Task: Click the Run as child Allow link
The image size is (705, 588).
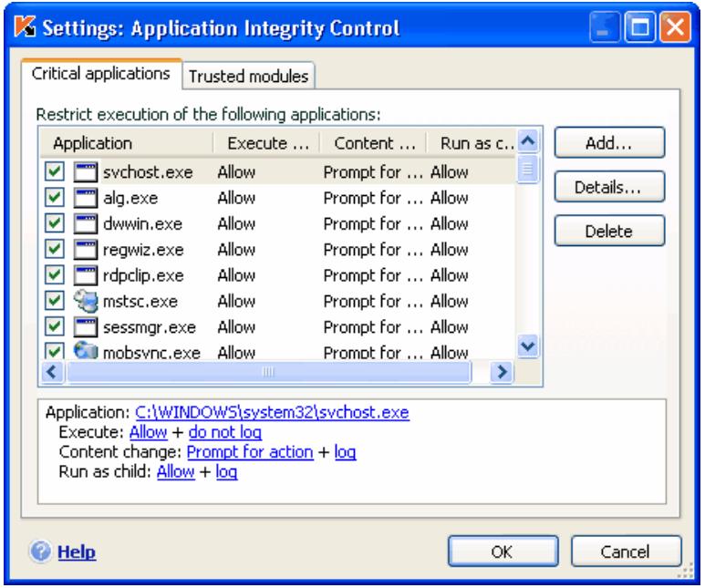Action: point(176,471)
